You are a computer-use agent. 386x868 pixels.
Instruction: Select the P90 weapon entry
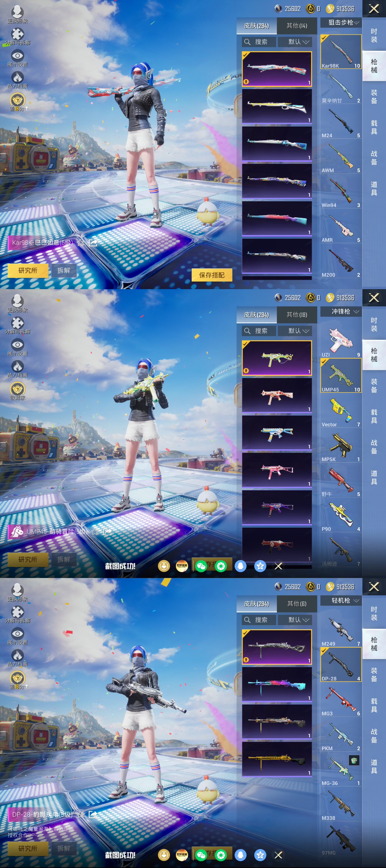coord(341,515)
